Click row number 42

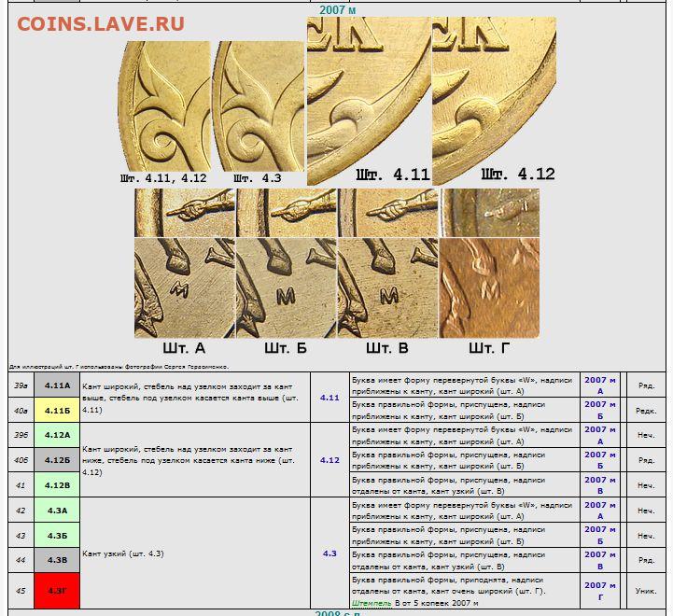point(21,511)
